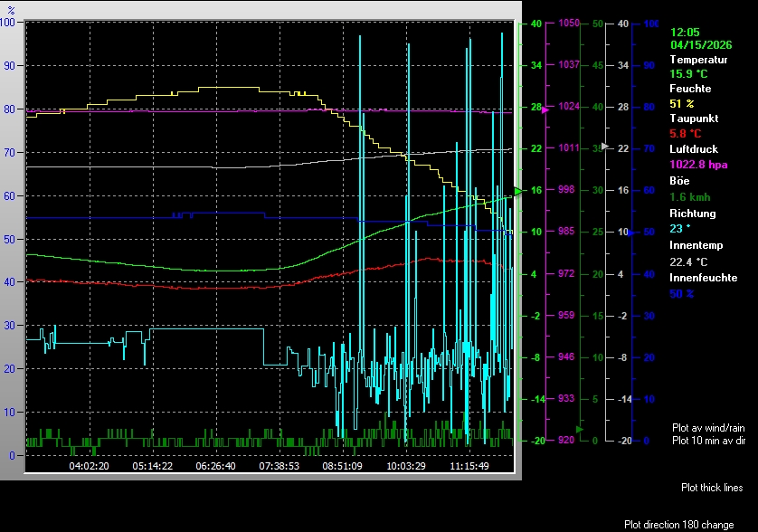758x532 pixels.
Task: Click the 1022.8 hpa pressure reading
Action: point(698,165)
